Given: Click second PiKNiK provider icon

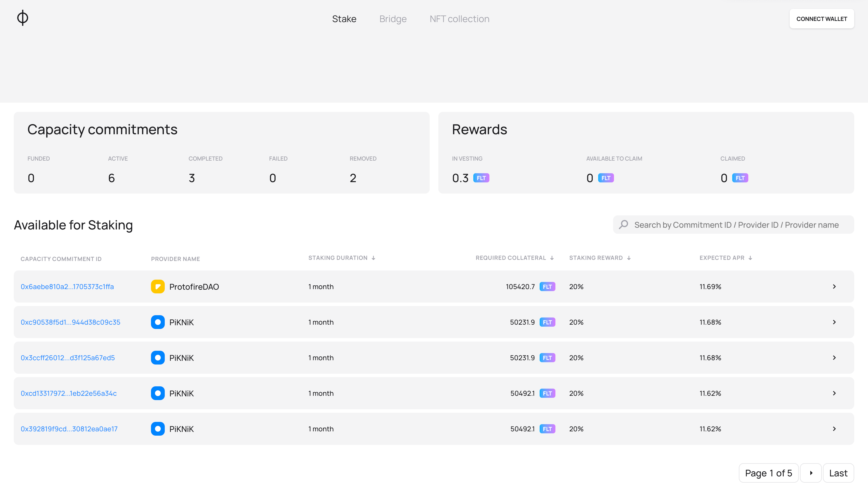Looking at the screenshot, I should (157, 358).
